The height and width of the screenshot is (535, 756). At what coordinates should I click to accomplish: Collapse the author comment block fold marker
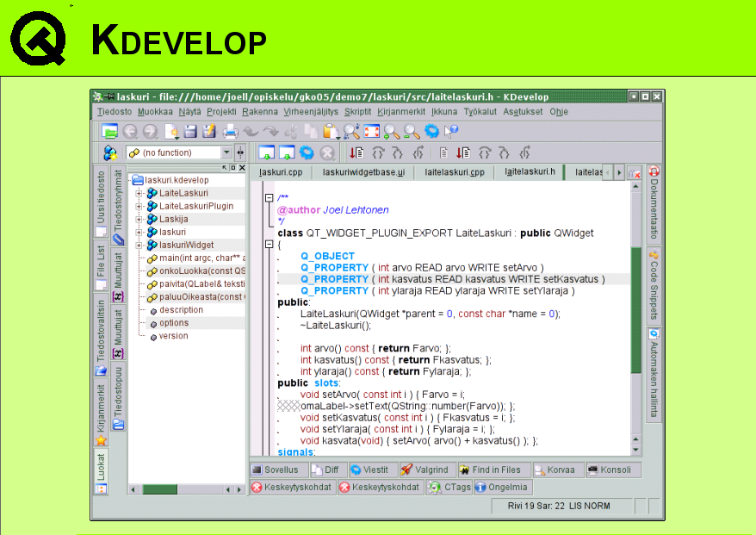(269, 198)
